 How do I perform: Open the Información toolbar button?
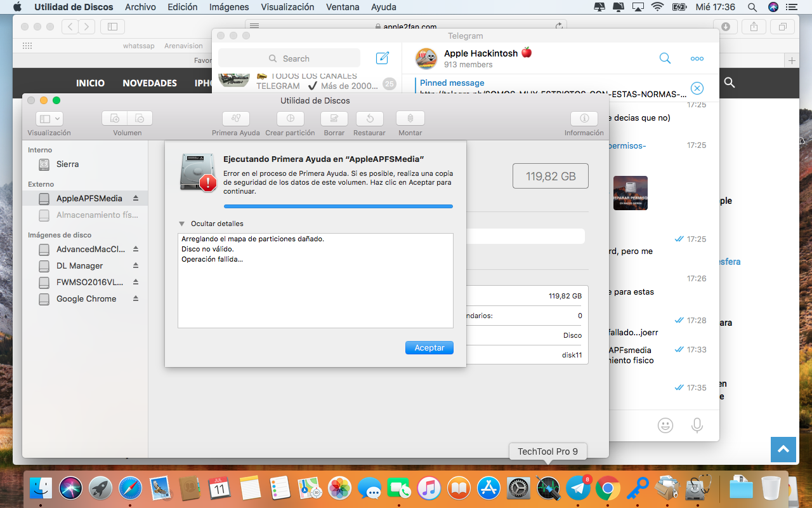click(584, 118)
